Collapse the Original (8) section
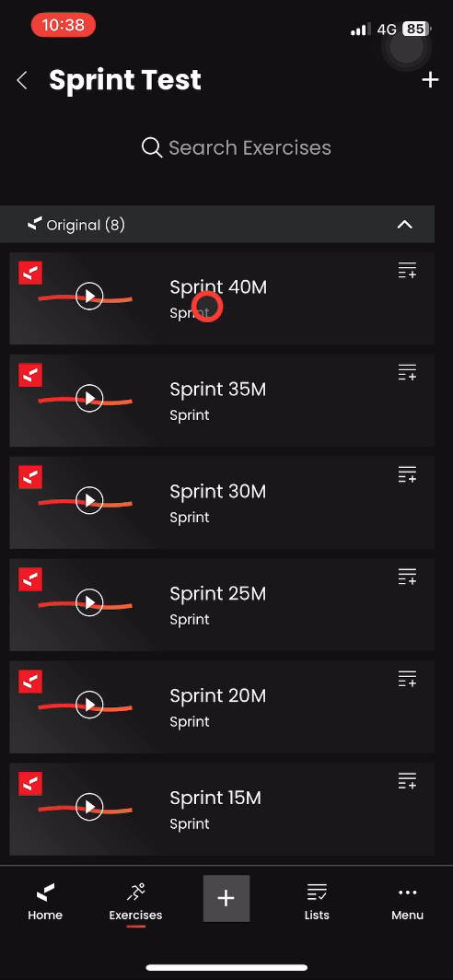The image size is (453, 980). (405, 225)
